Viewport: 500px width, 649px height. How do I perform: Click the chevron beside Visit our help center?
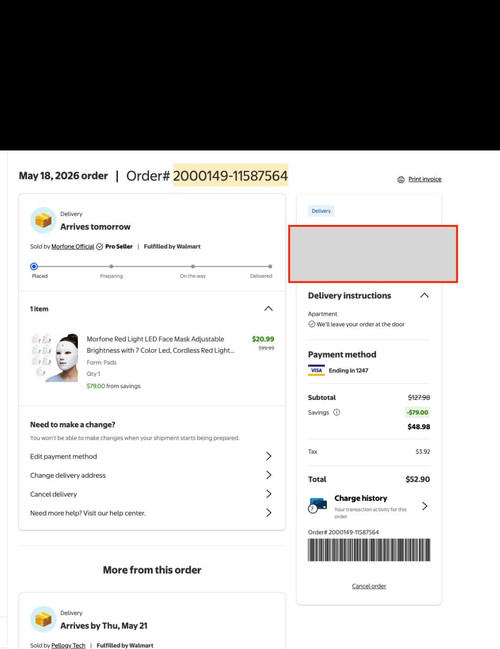click(x=268, y=513)
